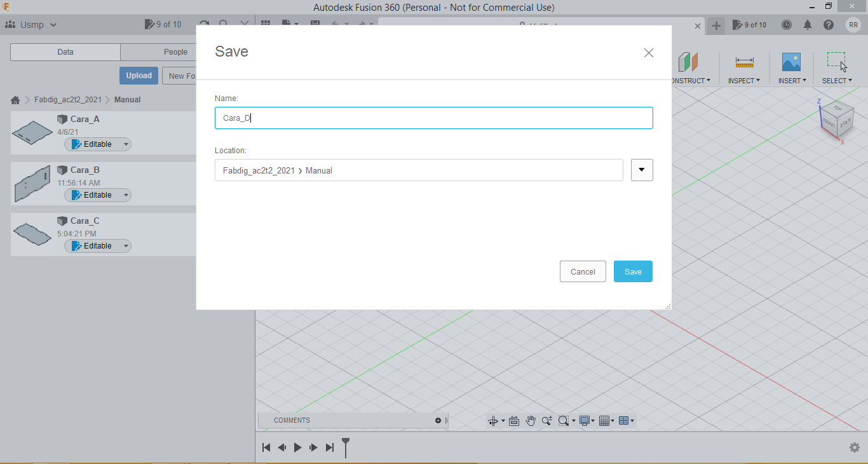Image resolution: width=868 pixels, height=464 pixels.
Task: Close the Save dialog with the X
Action: (649, 53)
